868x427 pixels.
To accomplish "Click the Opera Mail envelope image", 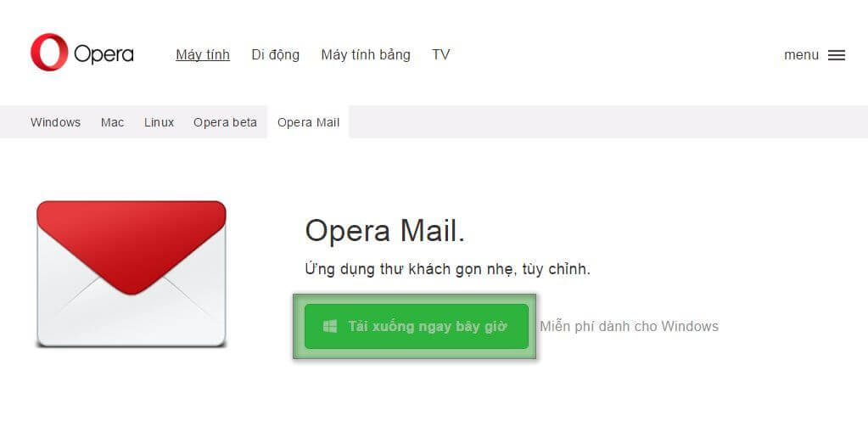I will (x=132, y=274).
